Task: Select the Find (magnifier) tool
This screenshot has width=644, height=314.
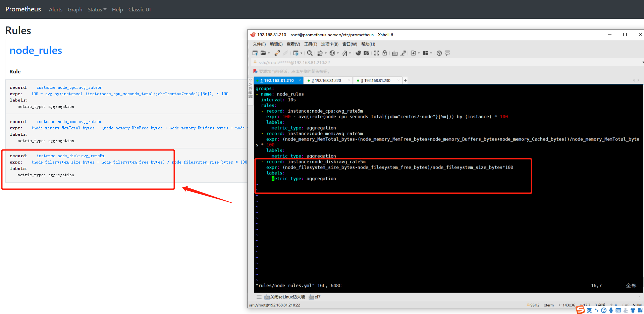Action: [310, 53]
